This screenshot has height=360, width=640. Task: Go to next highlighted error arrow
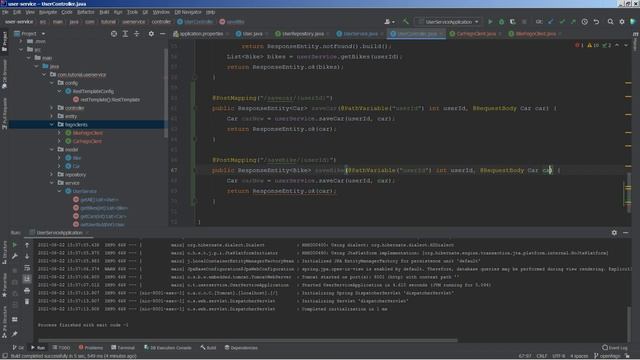(626, 45)
